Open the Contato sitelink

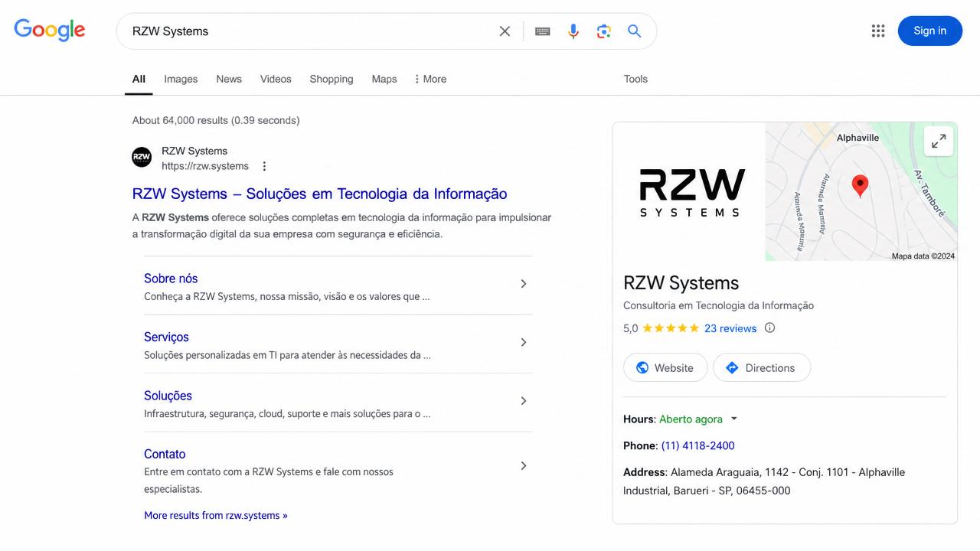click(165, 454)
